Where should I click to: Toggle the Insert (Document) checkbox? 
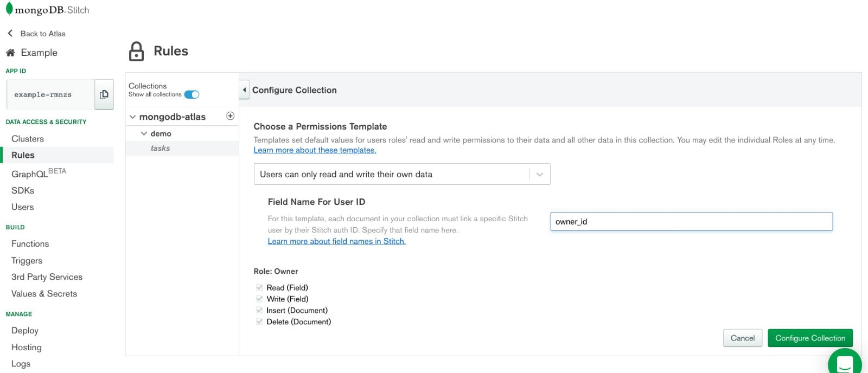[259, 310]
